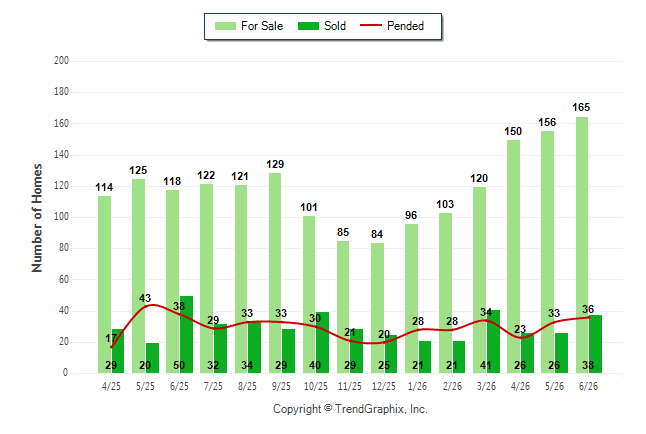646x434 pixels.
Task: Click the 4/26 For Sale bar labeled 150
Action: point(513,256)
